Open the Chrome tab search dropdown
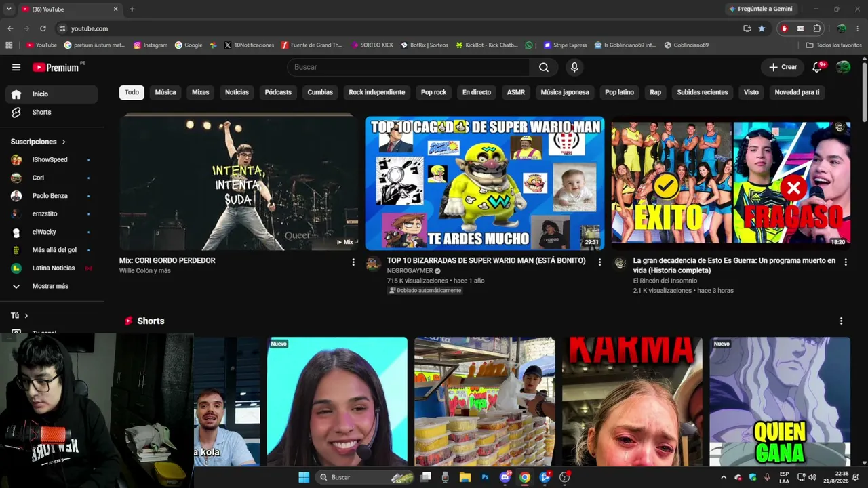 9,9
